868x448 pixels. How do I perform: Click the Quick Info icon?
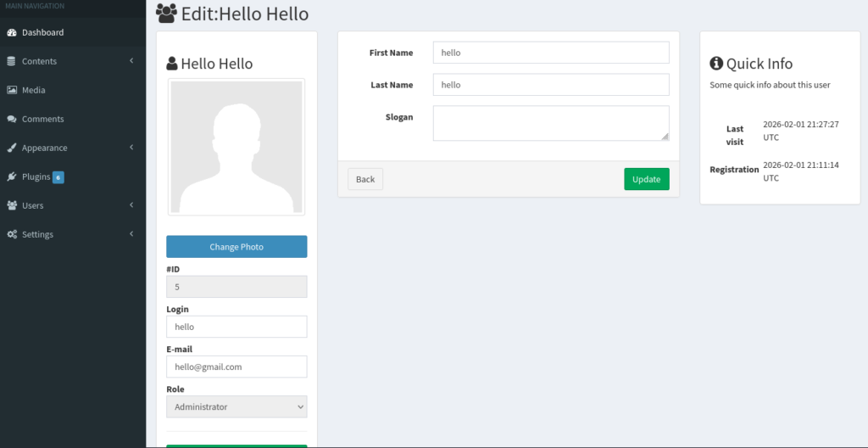pos(716,64)
